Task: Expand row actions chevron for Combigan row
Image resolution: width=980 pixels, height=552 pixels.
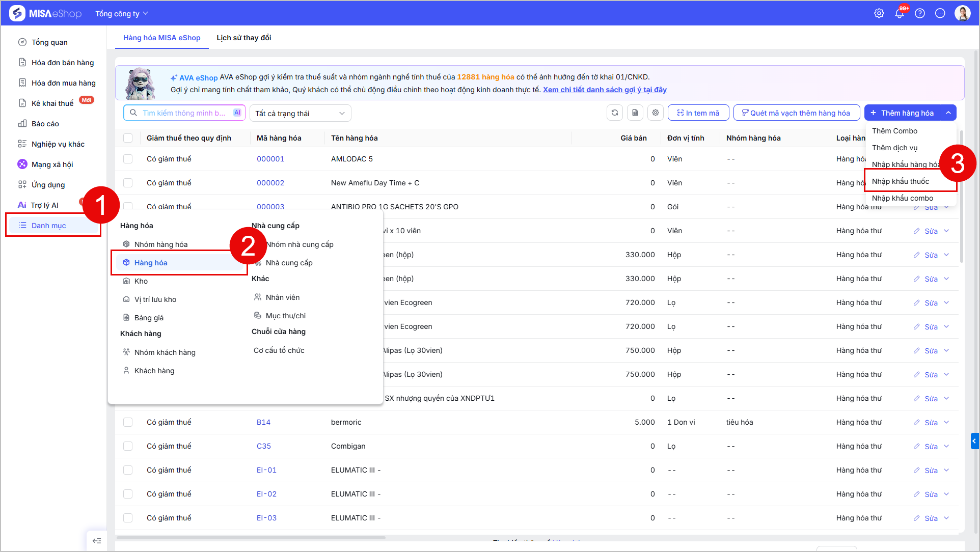Action: point(946,447)
